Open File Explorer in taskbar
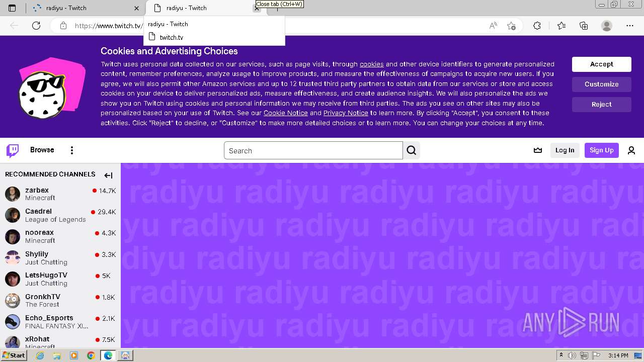 [x=57, y=355]
